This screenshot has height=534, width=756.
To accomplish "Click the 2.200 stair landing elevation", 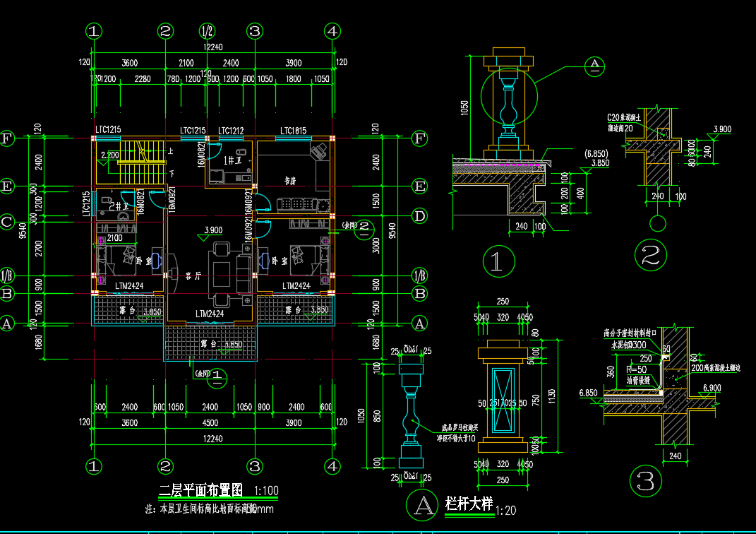I will pos(110,155).
